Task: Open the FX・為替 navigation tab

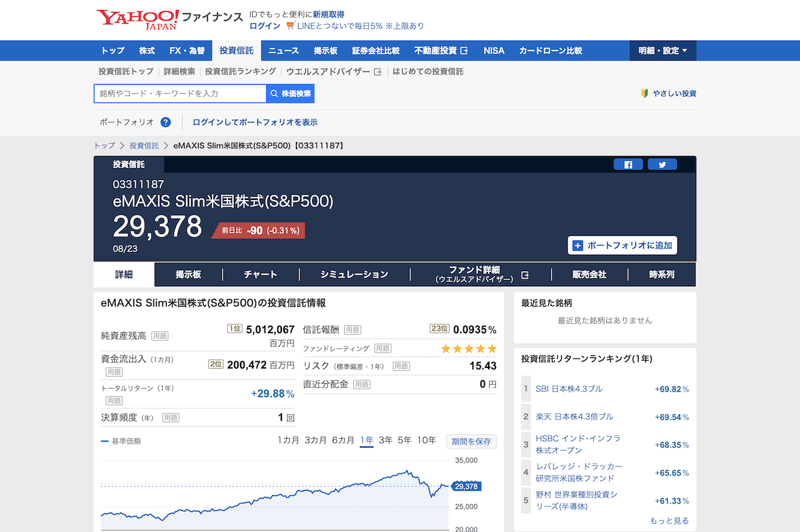Action: (x=187, y=51)
